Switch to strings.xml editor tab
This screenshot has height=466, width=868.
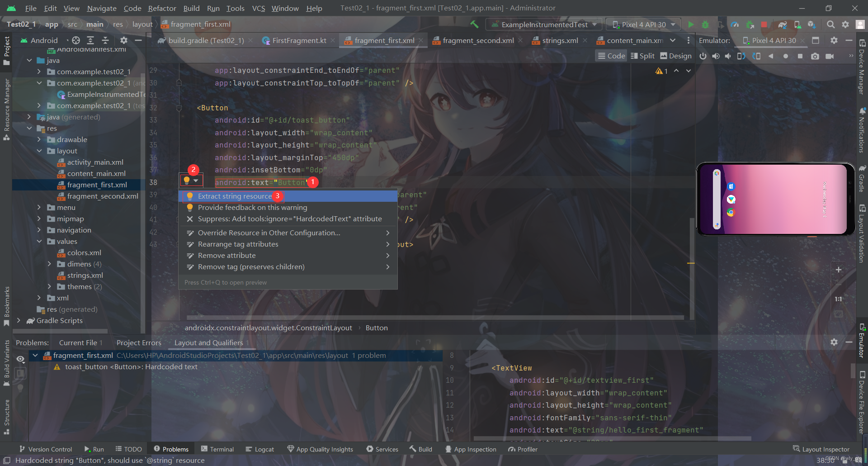[559, 40]
